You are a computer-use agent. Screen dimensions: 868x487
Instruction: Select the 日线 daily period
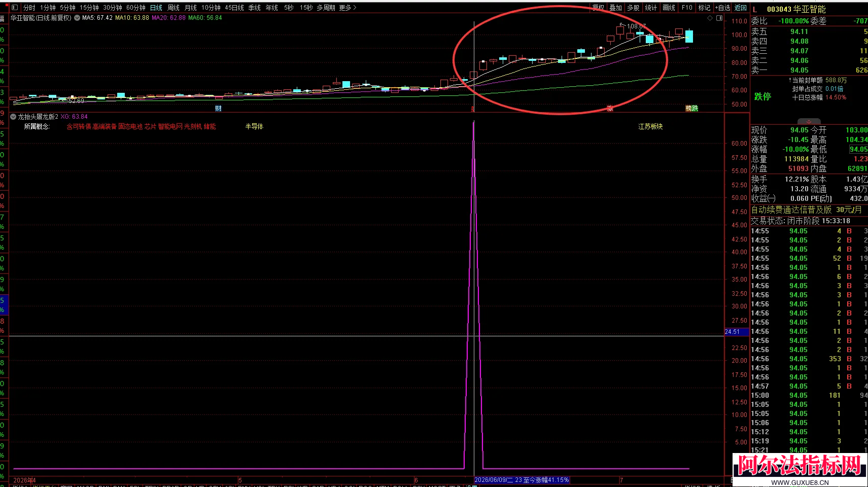tap(156, 8)
